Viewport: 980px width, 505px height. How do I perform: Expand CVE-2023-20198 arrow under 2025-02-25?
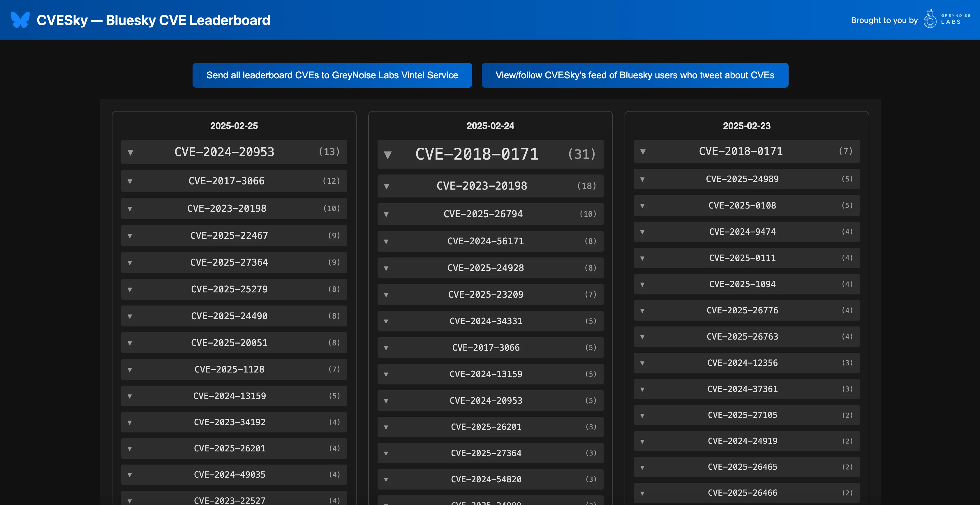[130, 209]
